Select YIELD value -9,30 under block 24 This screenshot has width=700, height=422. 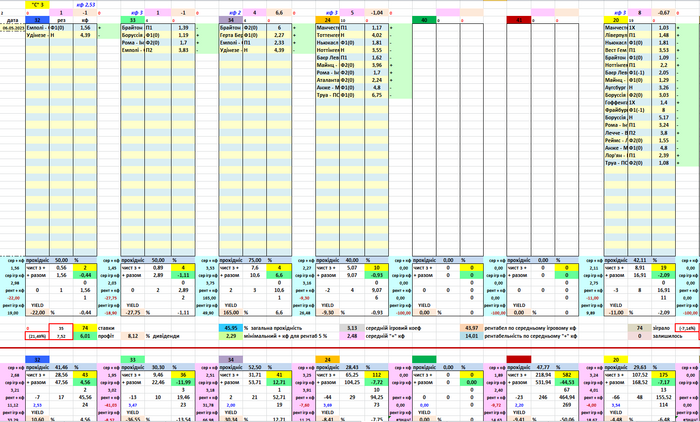(328, 313)
